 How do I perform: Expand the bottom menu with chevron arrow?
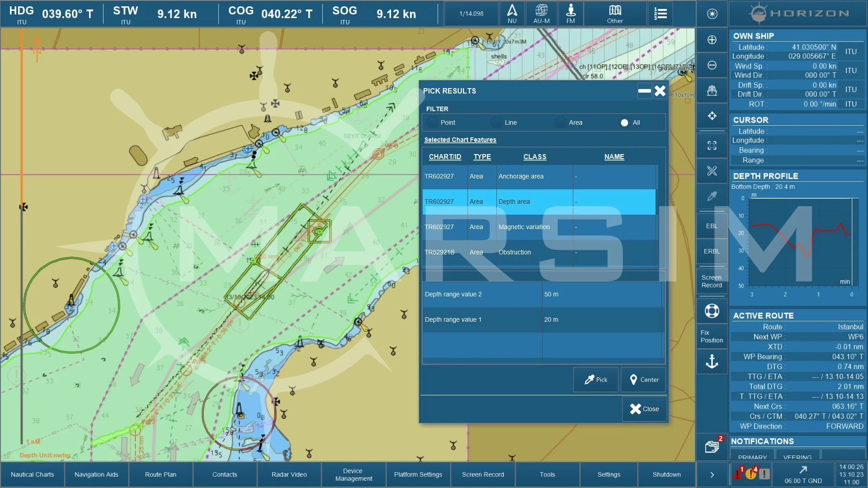pos(712,474)
